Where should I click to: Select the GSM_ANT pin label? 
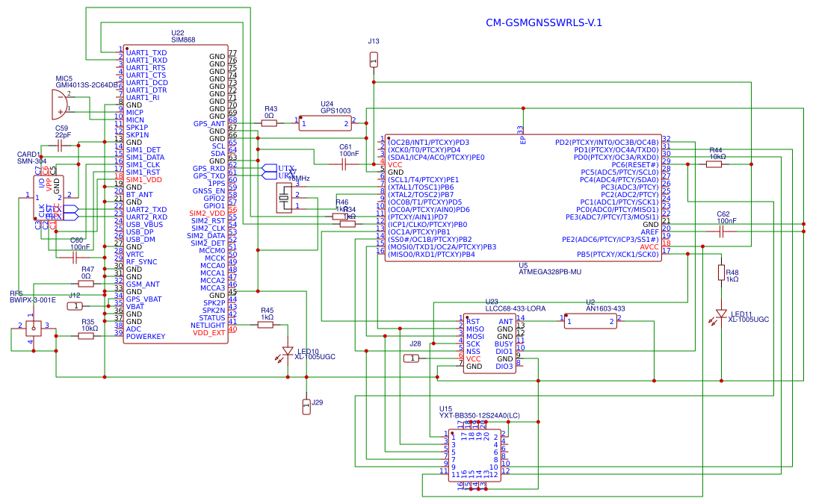(x=143, y=284)
